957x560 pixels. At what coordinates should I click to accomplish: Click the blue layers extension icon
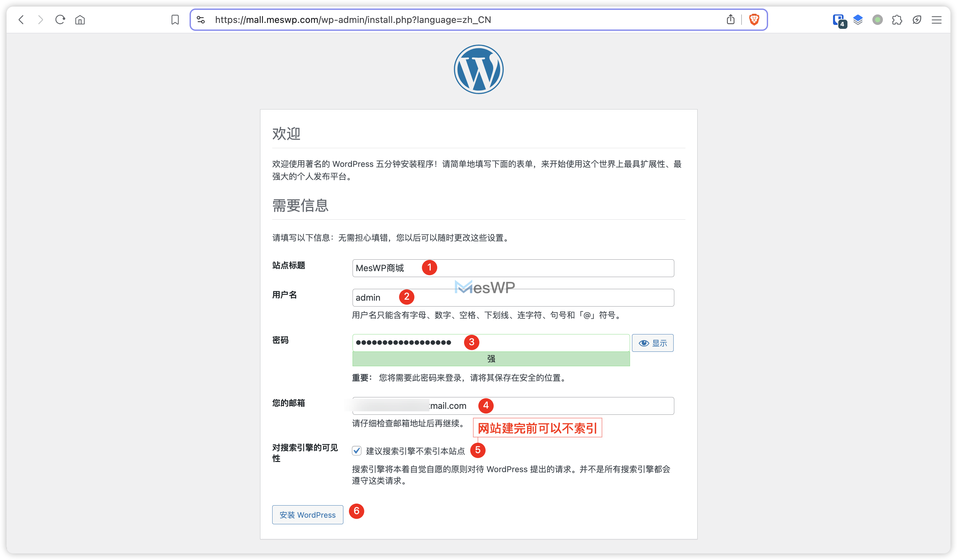(858, 20)
